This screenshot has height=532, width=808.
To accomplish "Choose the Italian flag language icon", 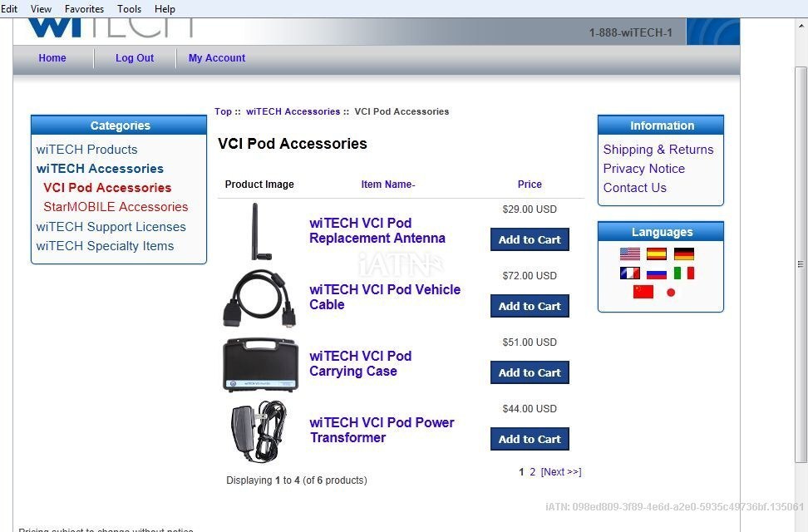I will click(684, 273).
